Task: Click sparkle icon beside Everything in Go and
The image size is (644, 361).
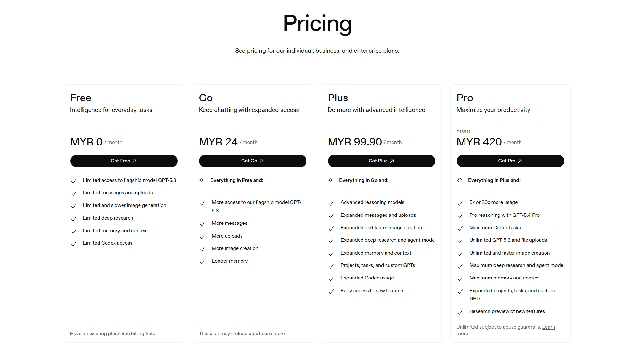Action: [330, 180]
